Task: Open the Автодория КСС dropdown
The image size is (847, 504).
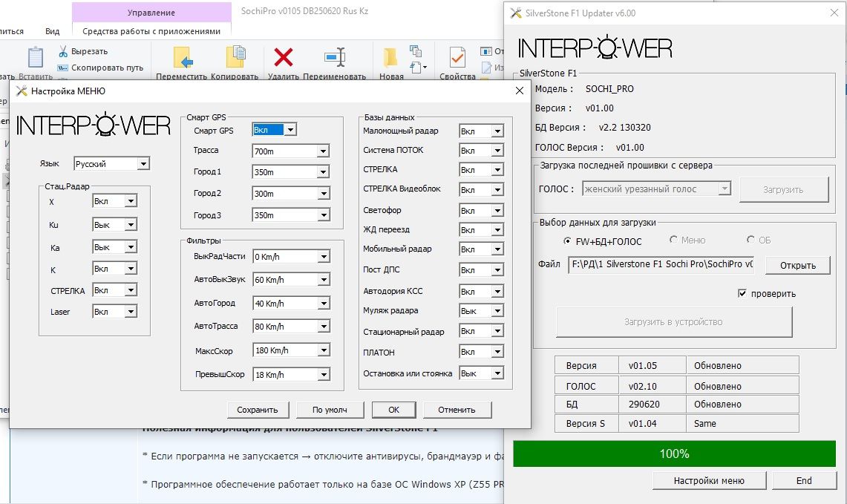Action: click(x=497, y=292)
